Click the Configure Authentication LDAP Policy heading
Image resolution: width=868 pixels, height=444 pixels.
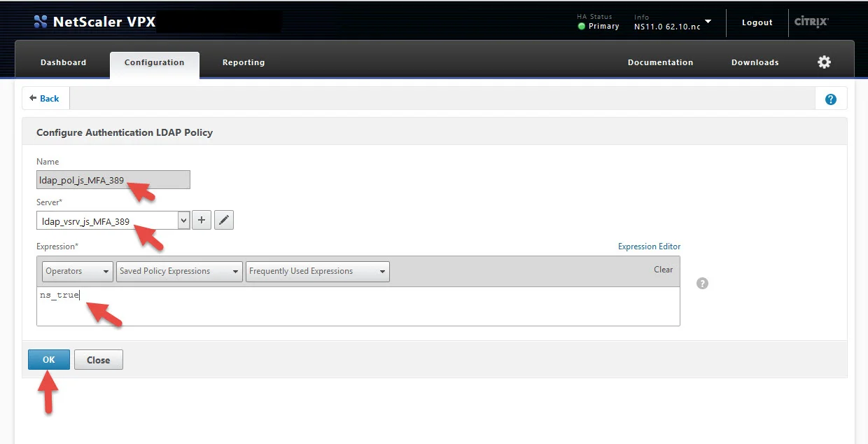(125, 132)
